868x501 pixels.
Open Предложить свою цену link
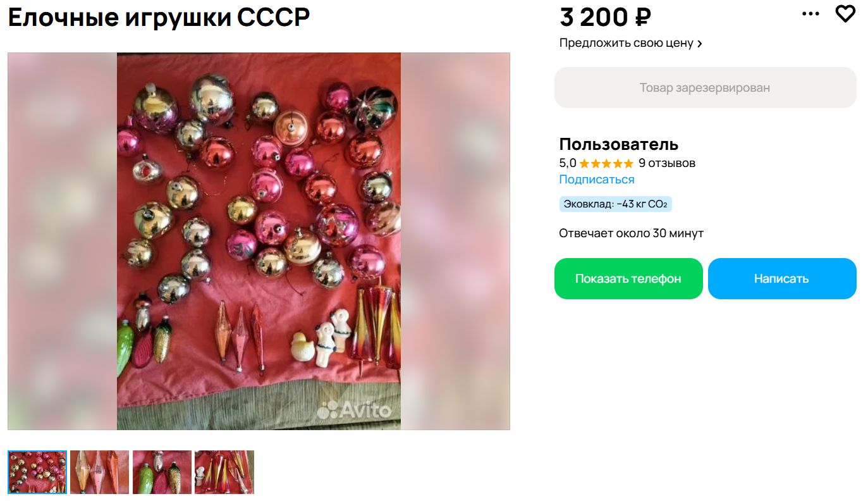coord(631,43)
